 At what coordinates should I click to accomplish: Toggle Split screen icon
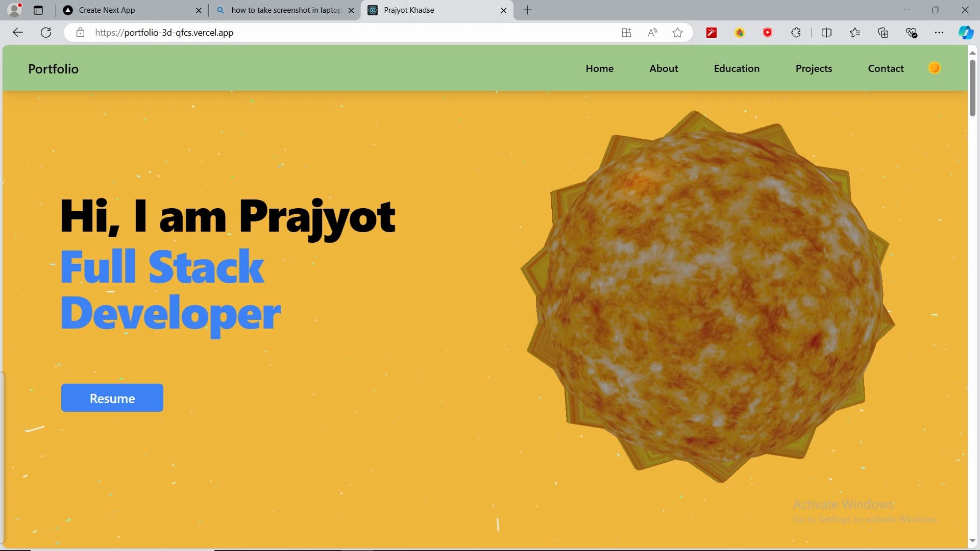(x=826, y=33)
